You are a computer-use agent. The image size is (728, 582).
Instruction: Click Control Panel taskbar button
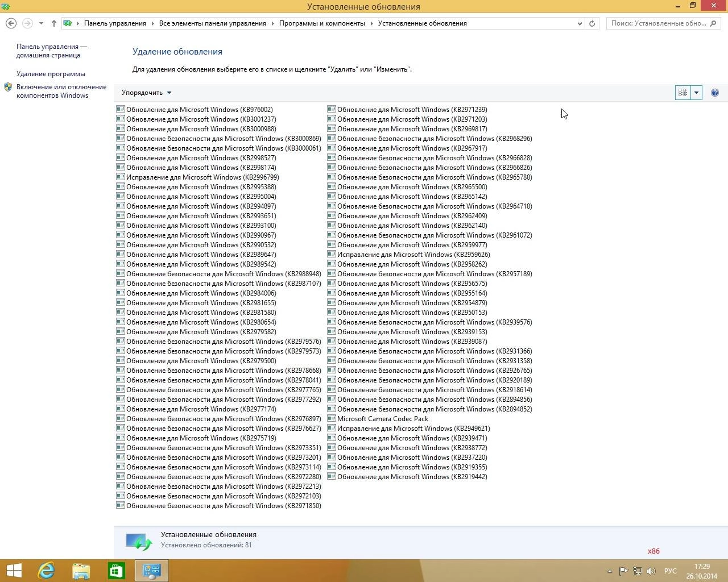(152, 571)
